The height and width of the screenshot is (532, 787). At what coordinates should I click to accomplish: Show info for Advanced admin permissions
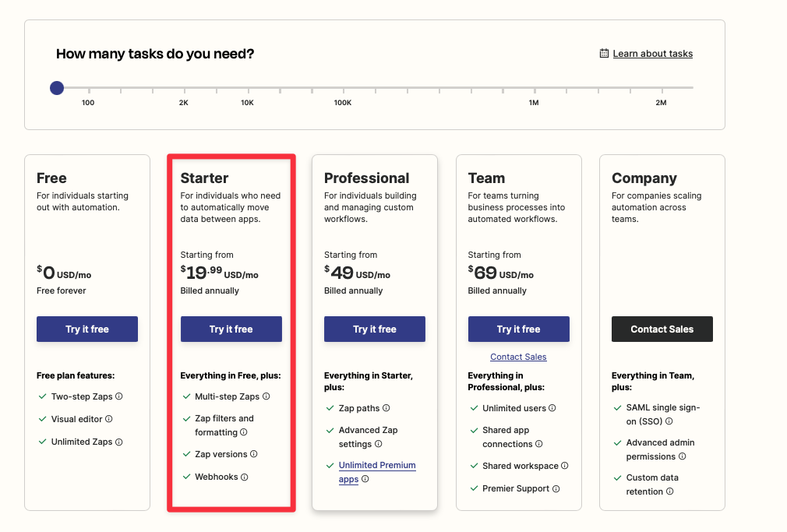click(x=682, y=456)
